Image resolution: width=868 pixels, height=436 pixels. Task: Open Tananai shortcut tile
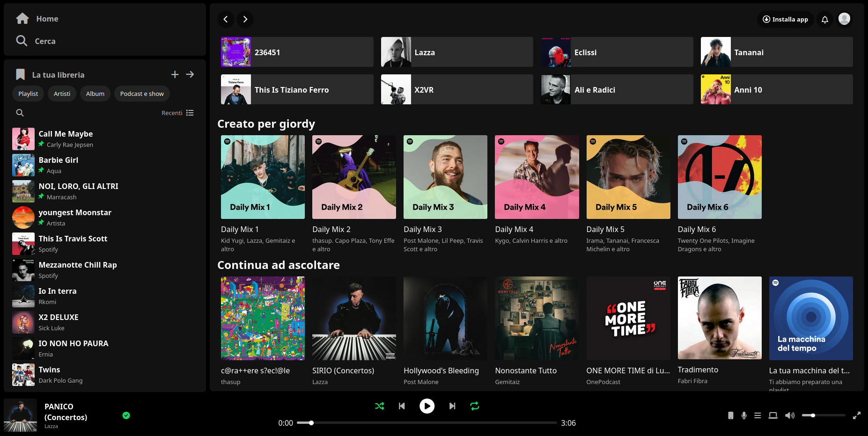[x=777, y=52]
